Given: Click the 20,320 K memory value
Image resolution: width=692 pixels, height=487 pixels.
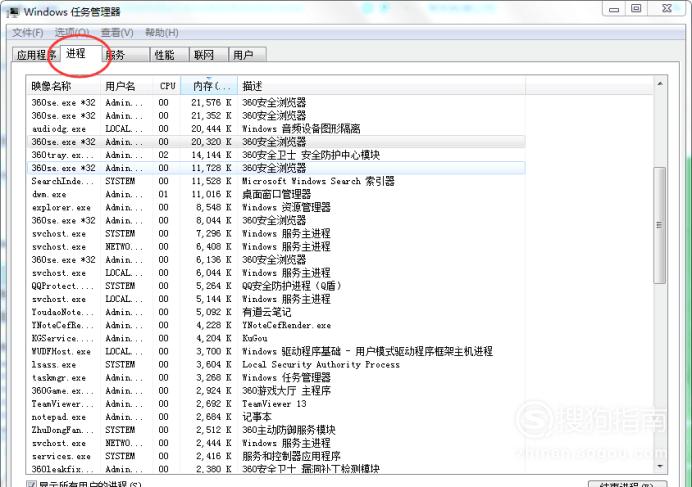Looking at the screenshot, I should coord(211,142).
